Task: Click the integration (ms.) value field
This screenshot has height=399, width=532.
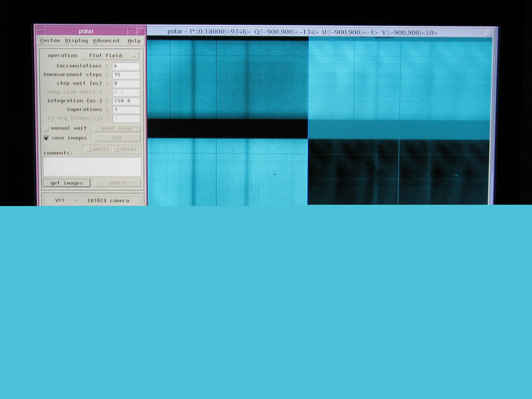Action: tap(126, 101)
